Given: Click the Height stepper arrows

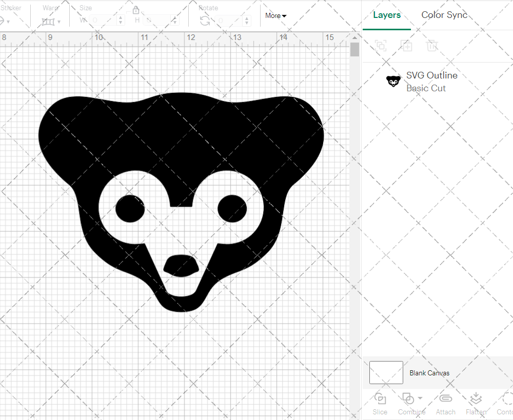Looking at the screenshot, I should coord(176,21).
